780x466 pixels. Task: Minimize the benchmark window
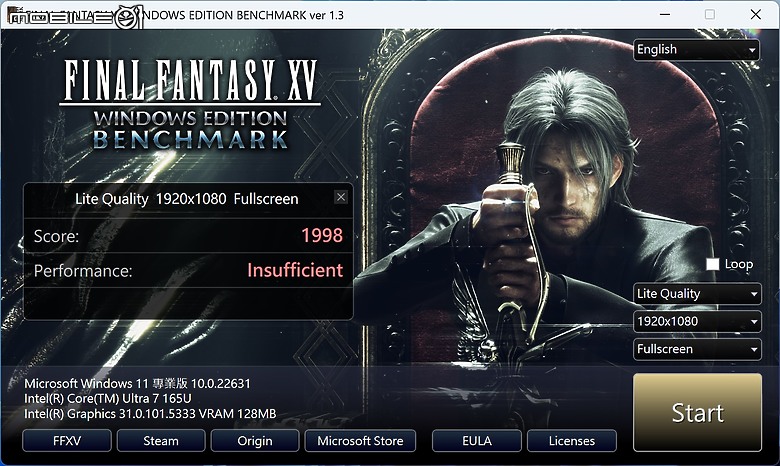pos(665,14)
